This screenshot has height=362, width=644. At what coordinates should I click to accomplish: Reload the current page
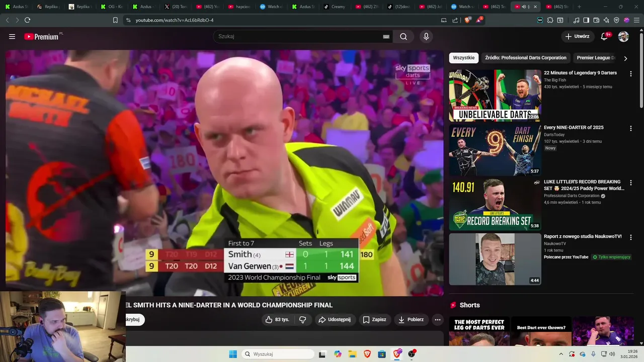[27, 20]
